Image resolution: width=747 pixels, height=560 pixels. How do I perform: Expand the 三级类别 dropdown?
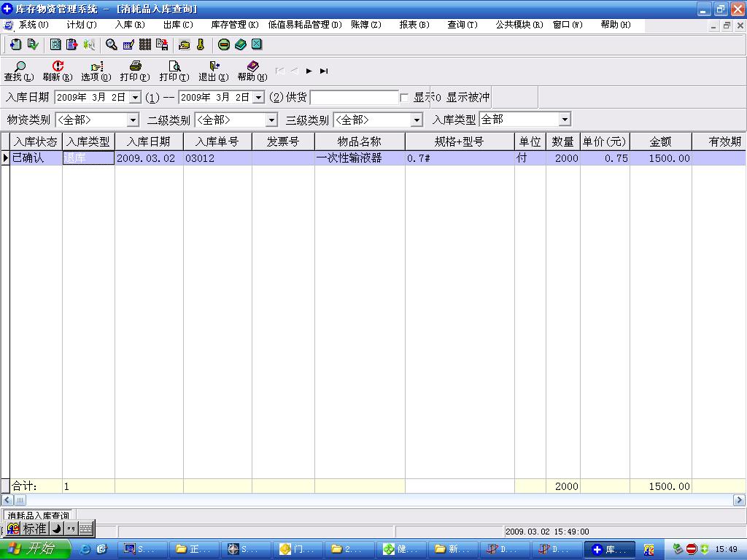coord(417,120)
